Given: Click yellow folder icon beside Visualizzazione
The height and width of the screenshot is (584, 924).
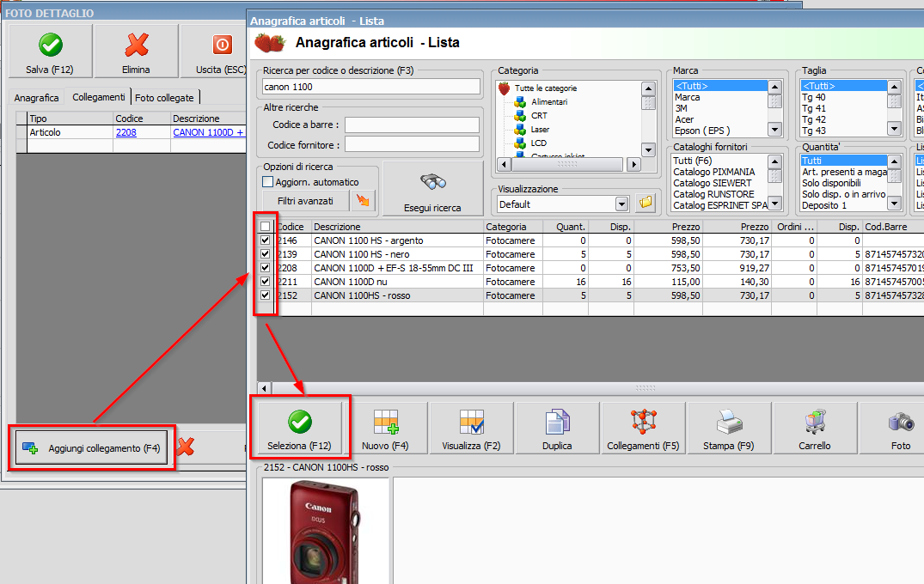Looking at the screenshot, I should click(x=646, y=203).
